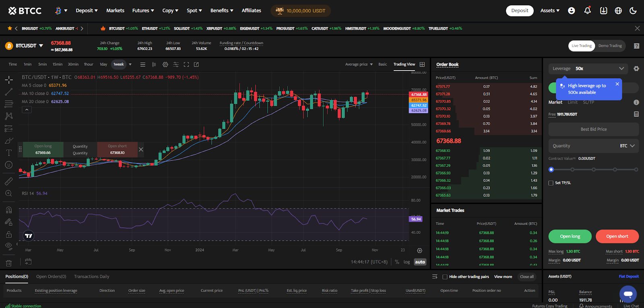Screen dimensions: 644x308
Task: Open the user profile icon
Action: (572, 10)
